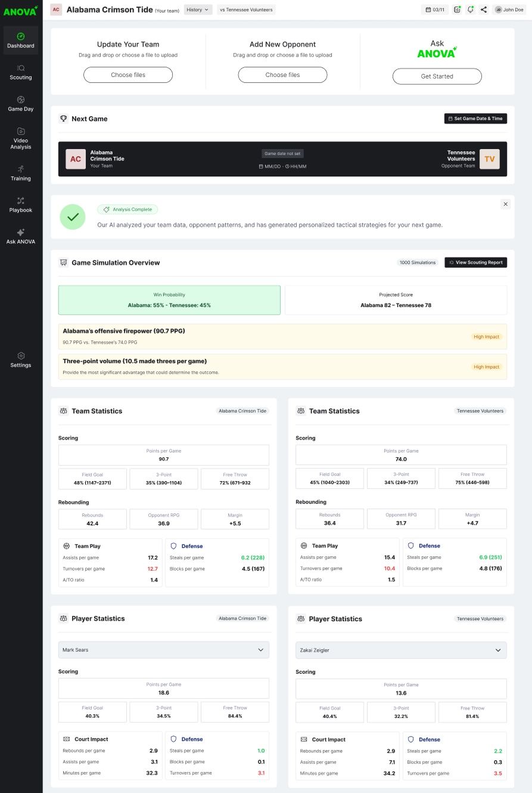Click Three-point volume insight row

click(x=282, y=367)
